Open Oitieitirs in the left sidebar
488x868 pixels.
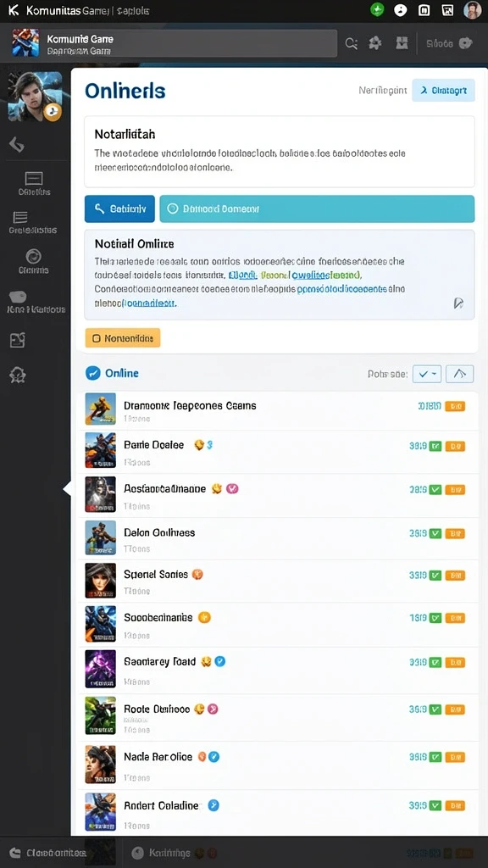pos(34,184)
